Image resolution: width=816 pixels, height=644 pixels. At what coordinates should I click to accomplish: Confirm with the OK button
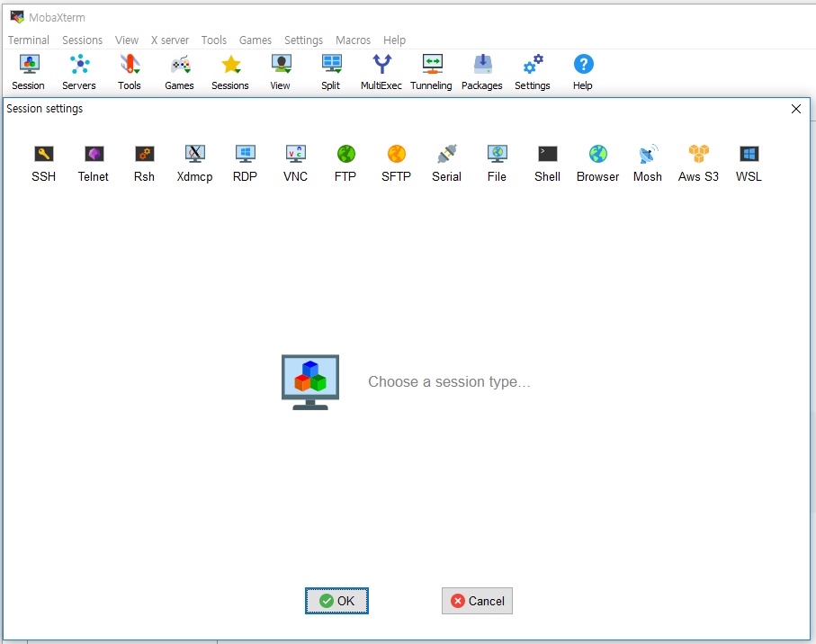[x=336, y=601]
